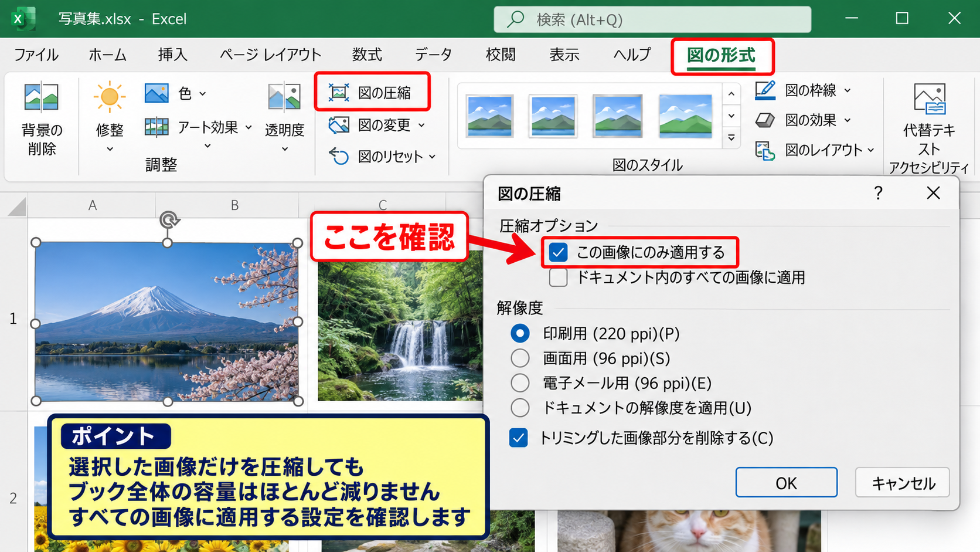Click the 図の変更 change picture icon
The height and width of the screenshot is (552, 980).
coord(339,124)
